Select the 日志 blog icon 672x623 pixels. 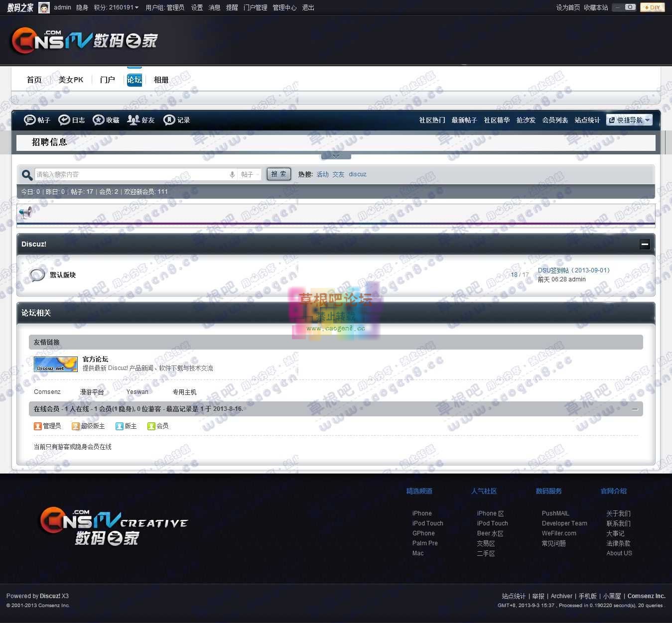(64, 120)
